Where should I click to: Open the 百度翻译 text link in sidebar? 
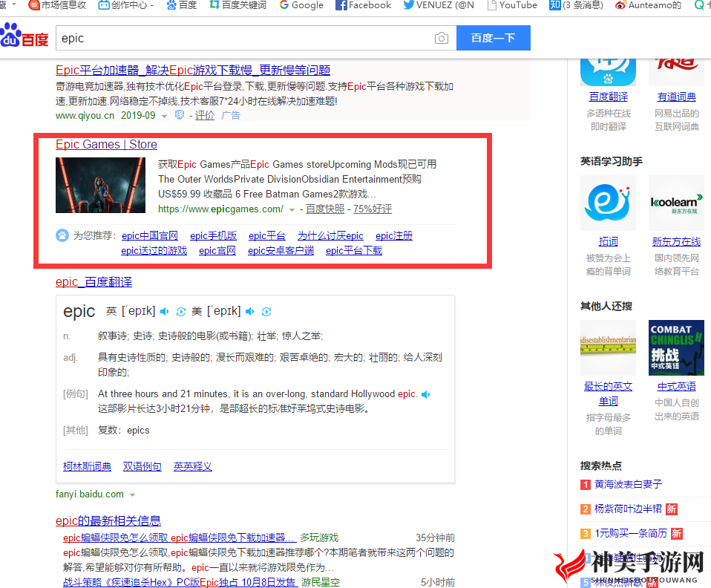click(608, 97)
